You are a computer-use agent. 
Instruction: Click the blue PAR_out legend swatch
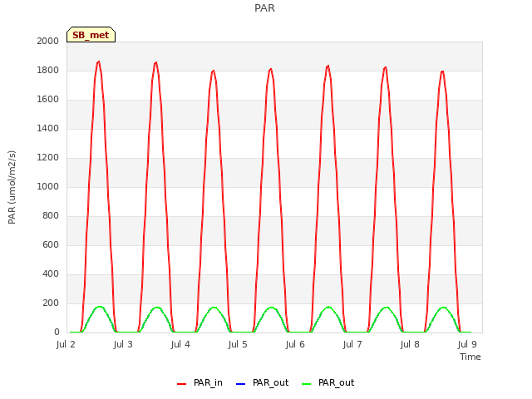tap(240, 384)
